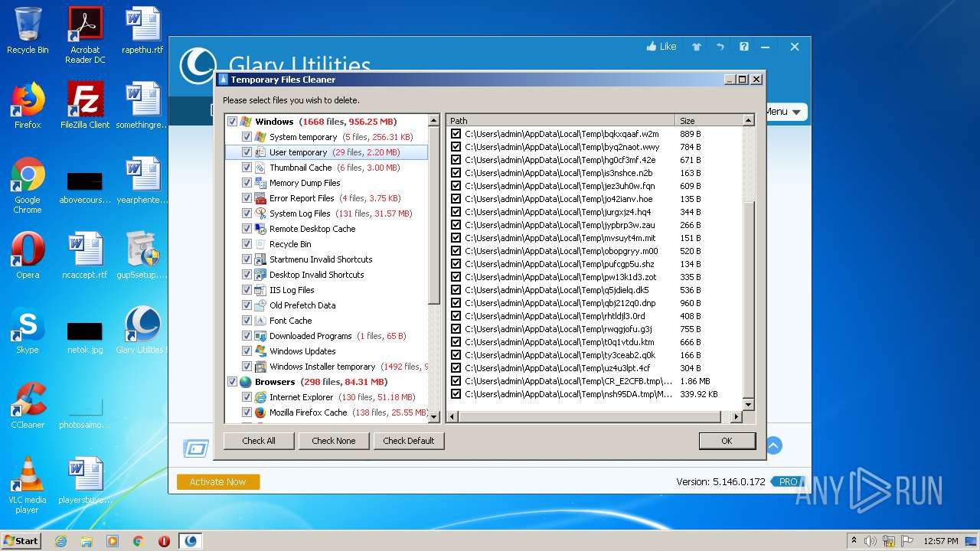Click the Check Default button
The height and width of the screenshot is (551, 980).
pos(409,441)
